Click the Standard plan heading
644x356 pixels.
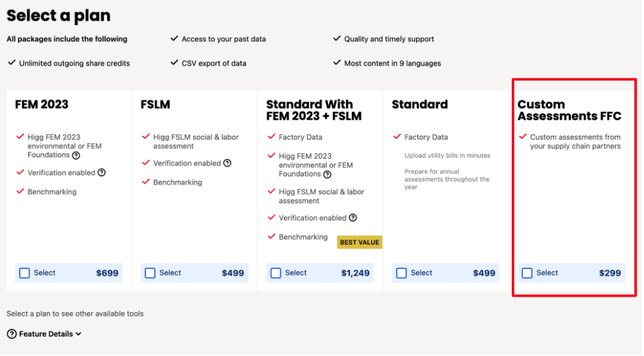tap(419, 105)
